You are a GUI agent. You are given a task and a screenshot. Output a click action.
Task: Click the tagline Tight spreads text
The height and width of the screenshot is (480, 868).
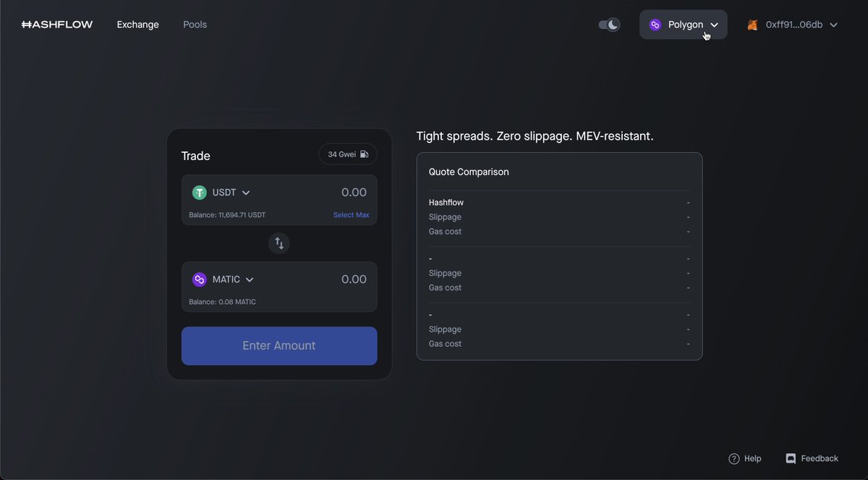coord(535,136)
